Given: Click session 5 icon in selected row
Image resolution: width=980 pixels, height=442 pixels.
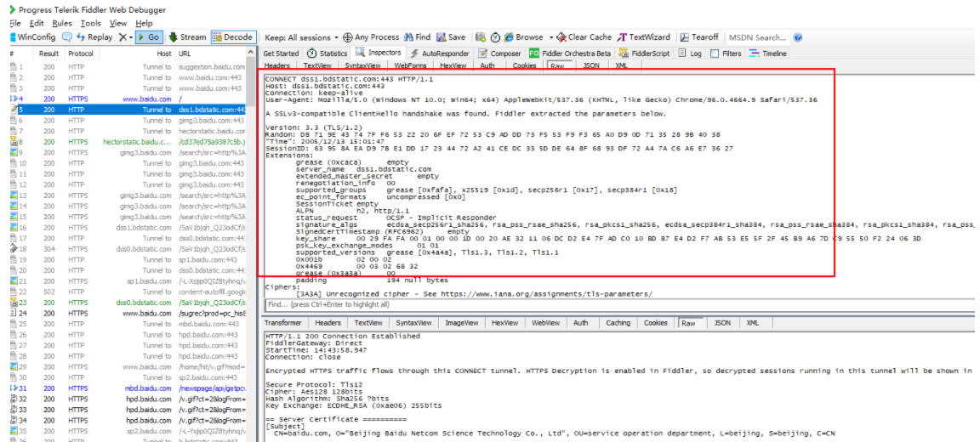Looking at the screenshot, I should click(x=13, y=110).
